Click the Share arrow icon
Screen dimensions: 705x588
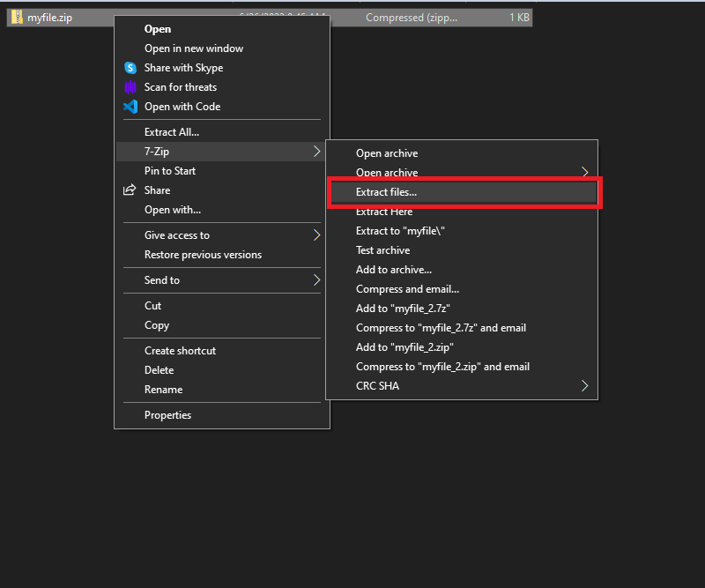tap(130, 190)
